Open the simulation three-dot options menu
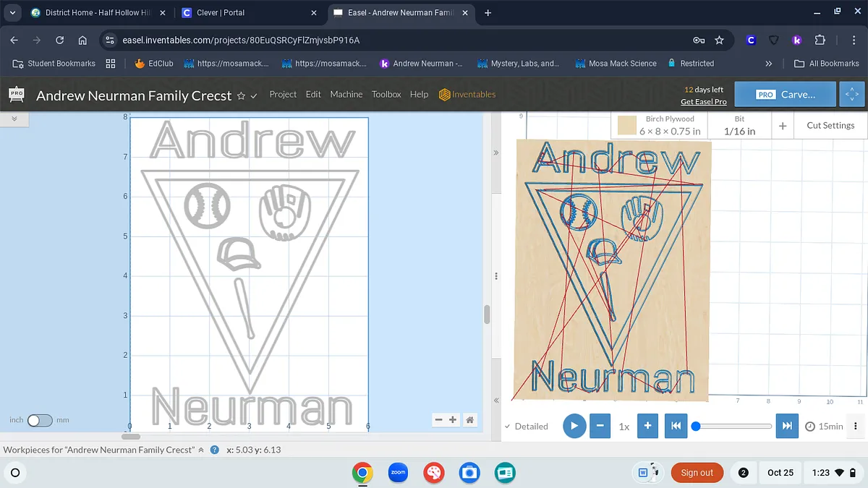868x488 pixels. tap(856, 426)
